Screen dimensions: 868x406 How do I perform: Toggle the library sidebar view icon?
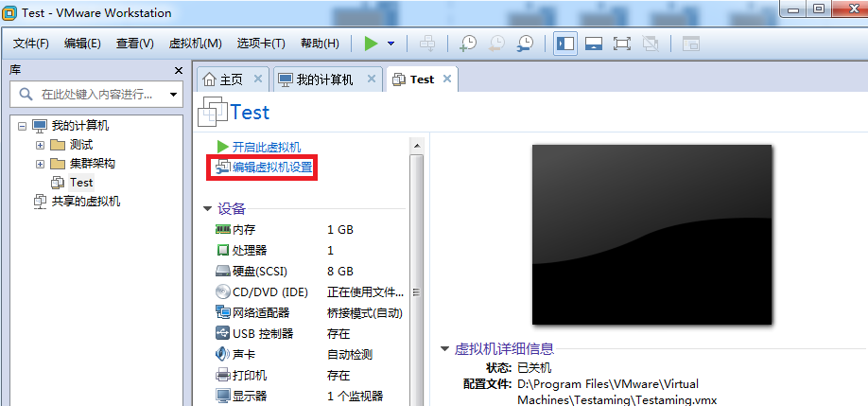(565, 44)
